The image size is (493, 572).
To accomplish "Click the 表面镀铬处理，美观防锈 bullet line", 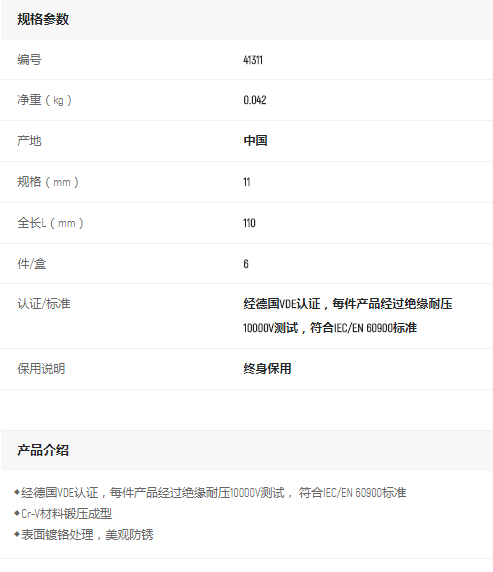I will point(84,535).
